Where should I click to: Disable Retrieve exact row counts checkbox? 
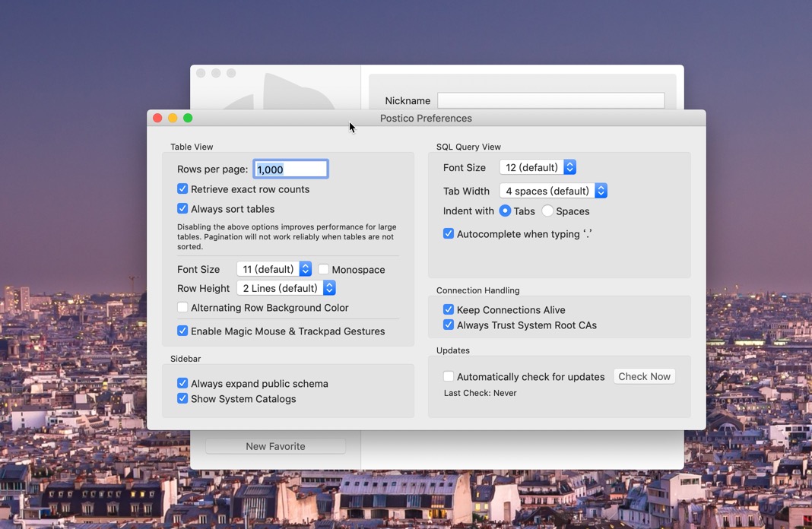tap(182, 189)
